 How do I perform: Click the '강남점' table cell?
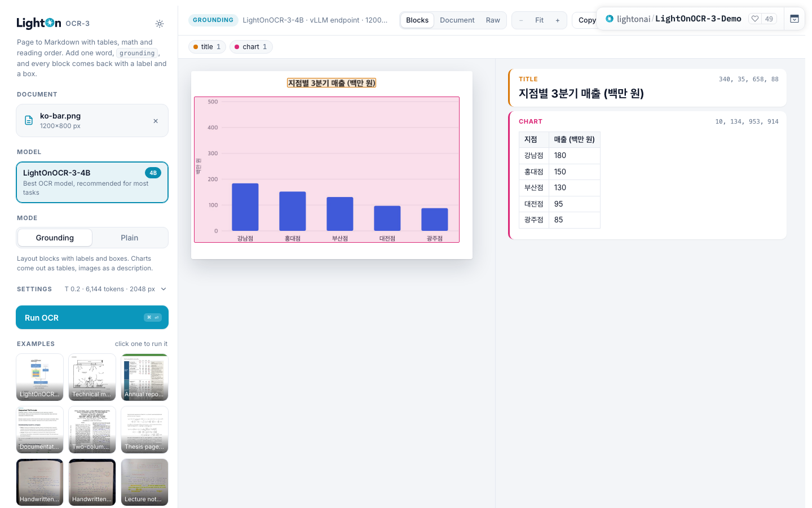[534, 156]
